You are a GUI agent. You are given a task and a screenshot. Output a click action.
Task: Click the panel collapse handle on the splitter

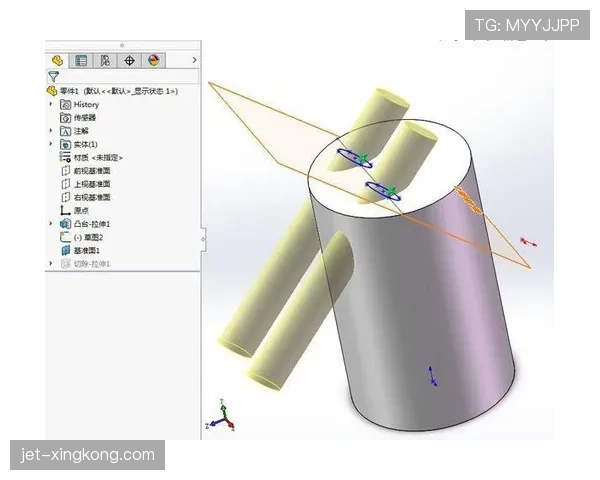(203, 239)
